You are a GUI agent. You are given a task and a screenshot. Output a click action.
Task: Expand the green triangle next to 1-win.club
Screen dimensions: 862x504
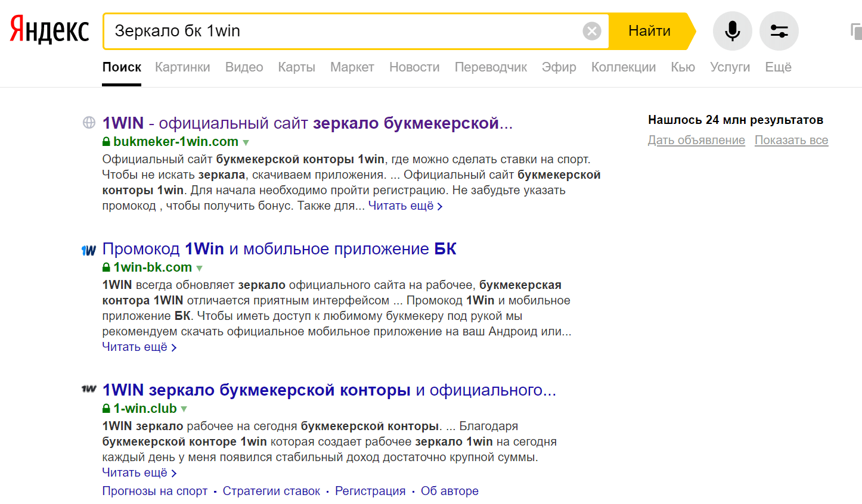pos(184,409)
